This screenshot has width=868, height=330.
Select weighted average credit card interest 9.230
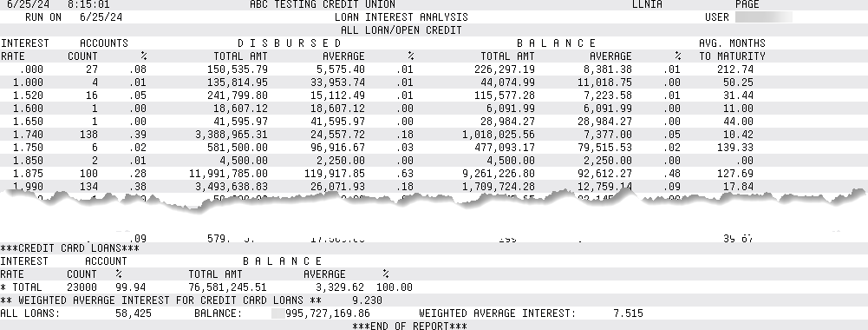coord(367,300)
